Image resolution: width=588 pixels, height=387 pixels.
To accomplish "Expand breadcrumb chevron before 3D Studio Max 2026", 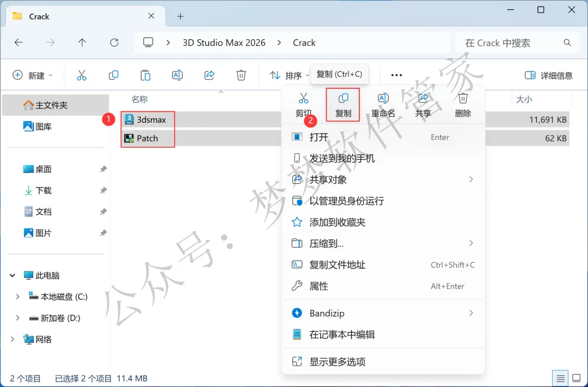I will 168,43.
